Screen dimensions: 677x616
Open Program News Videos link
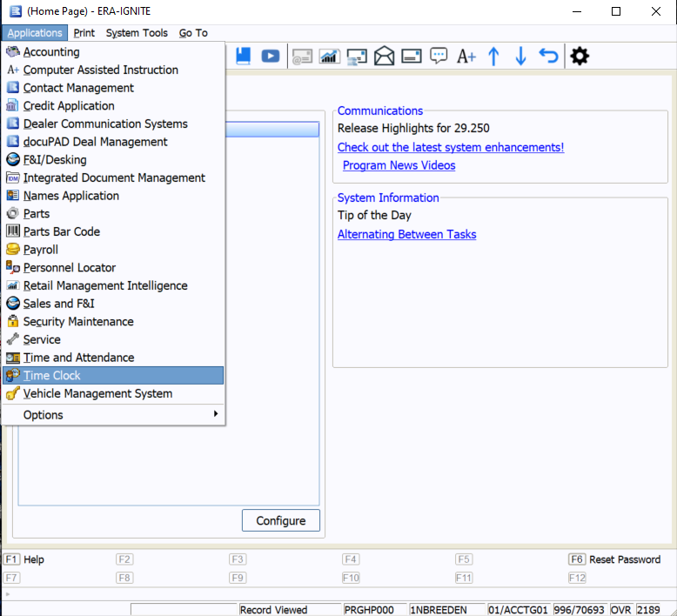coord(399,165)
